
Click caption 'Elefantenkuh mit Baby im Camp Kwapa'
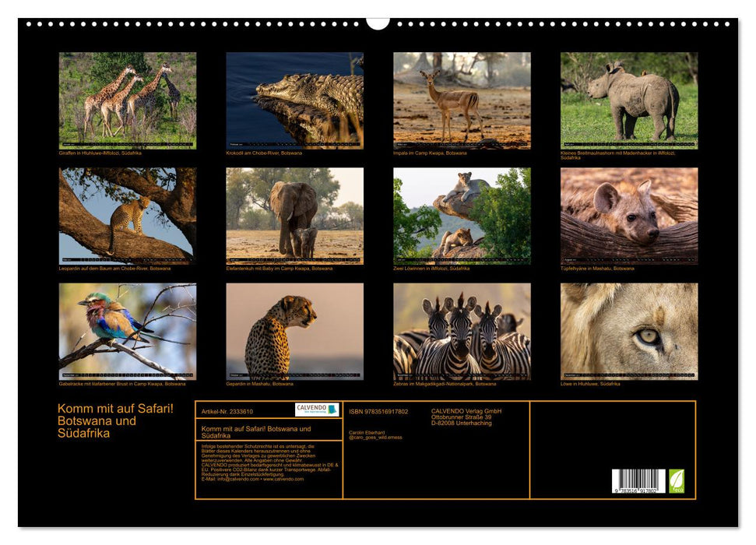268,269
